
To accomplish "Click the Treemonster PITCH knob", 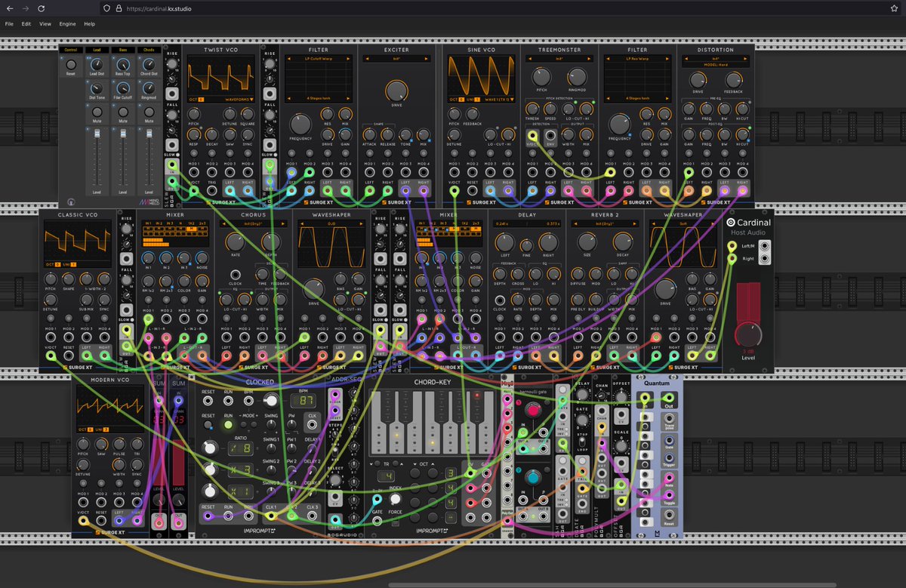I will (541, 75).
